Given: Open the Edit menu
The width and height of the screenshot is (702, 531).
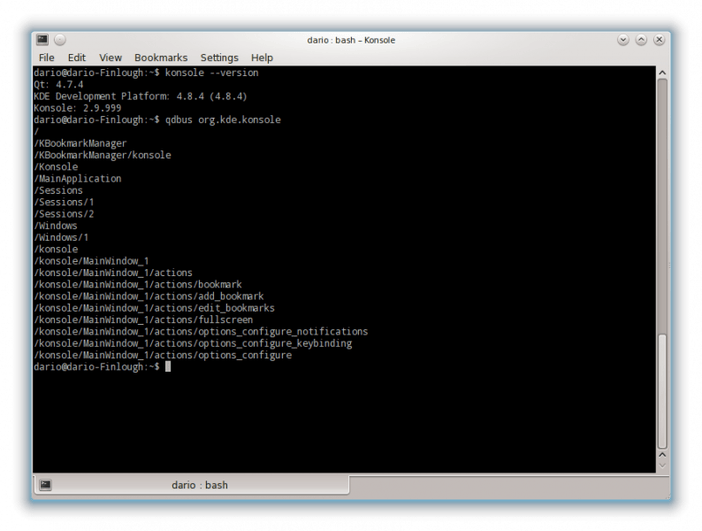Looking at the screenshot, I should 77,58.
